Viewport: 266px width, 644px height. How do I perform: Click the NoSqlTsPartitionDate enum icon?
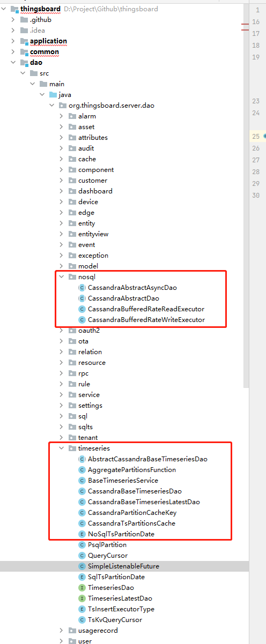click(82, 534)
